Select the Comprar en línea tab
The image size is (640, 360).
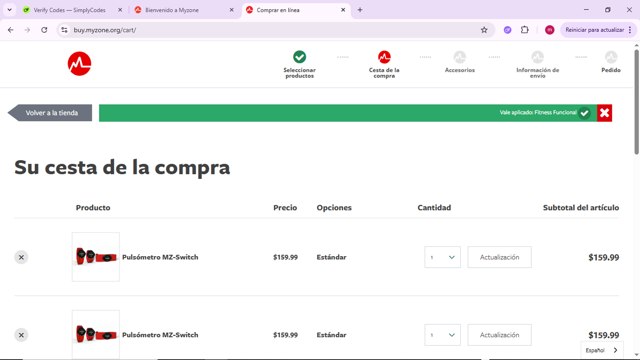click(x=296, y=10)
